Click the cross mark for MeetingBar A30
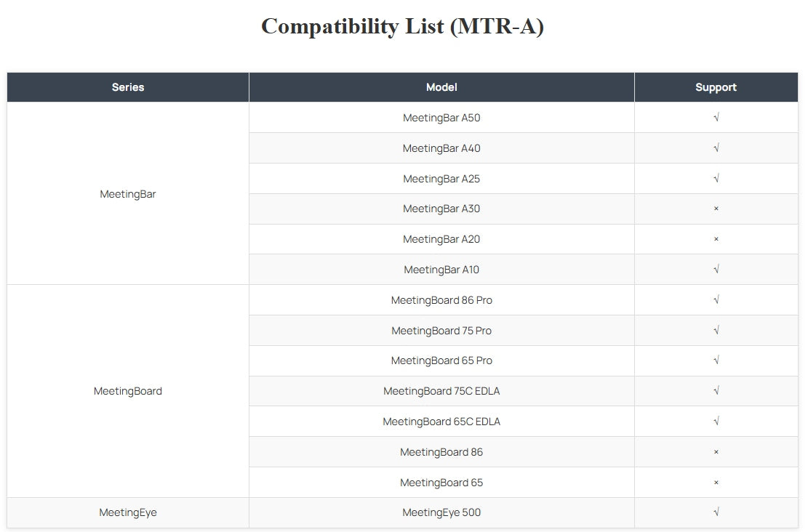This screenshot has height=532, width=808. (x=716, y=209)
